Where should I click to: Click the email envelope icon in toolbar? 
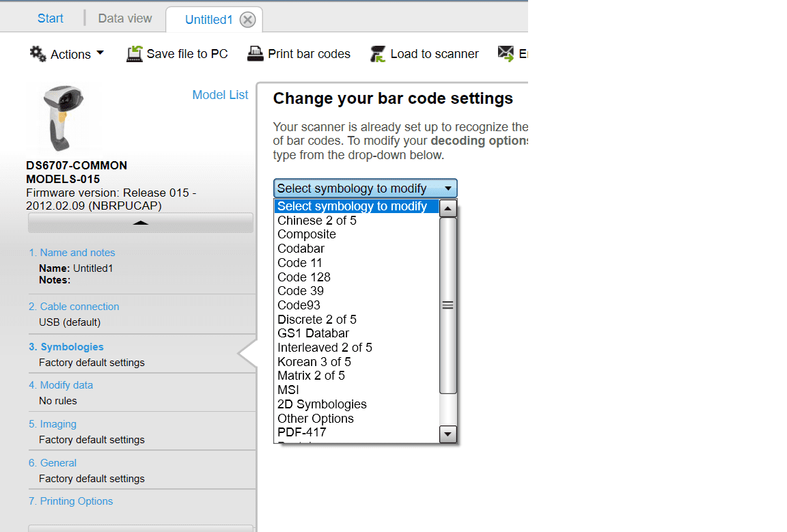click(x=506, y=53)
